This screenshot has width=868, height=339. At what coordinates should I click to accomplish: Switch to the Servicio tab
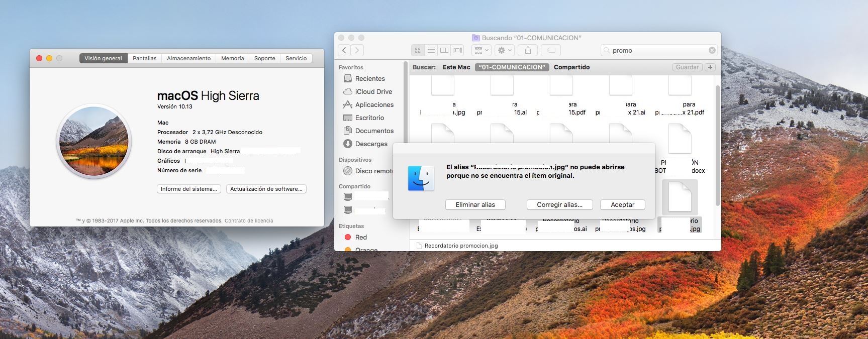click(296, 58)
